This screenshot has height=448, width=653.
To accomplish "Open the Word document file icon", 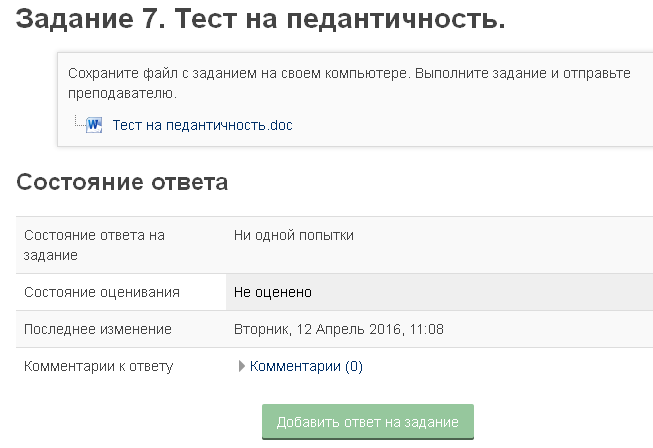I will click(94, 125).
